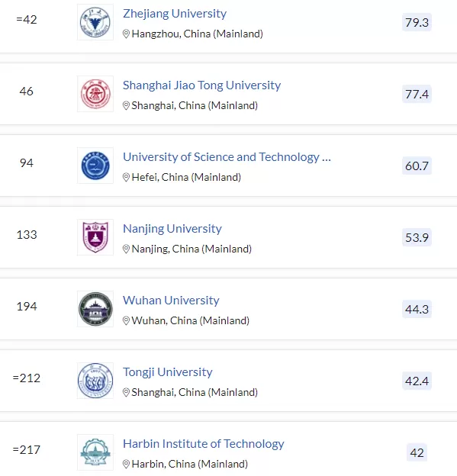
Task: Click the Shanghai Jiao Tong University logo
Action: pos(95,94)
